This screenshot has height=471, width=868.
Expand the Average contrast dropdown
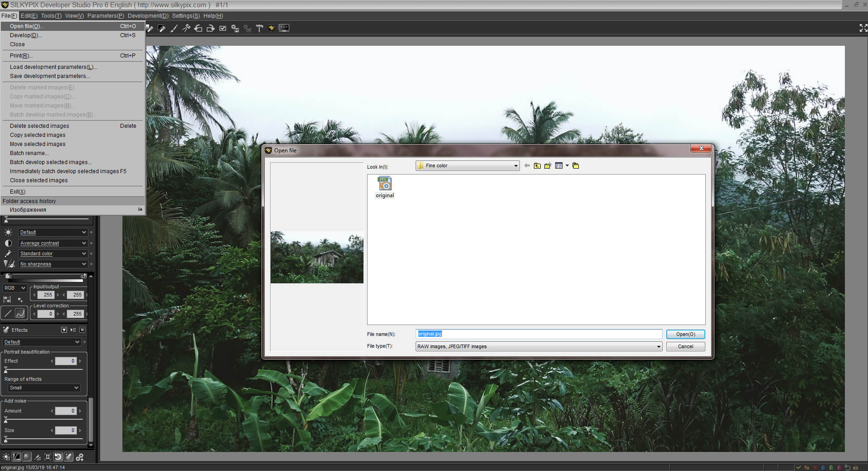pos(84,243)
